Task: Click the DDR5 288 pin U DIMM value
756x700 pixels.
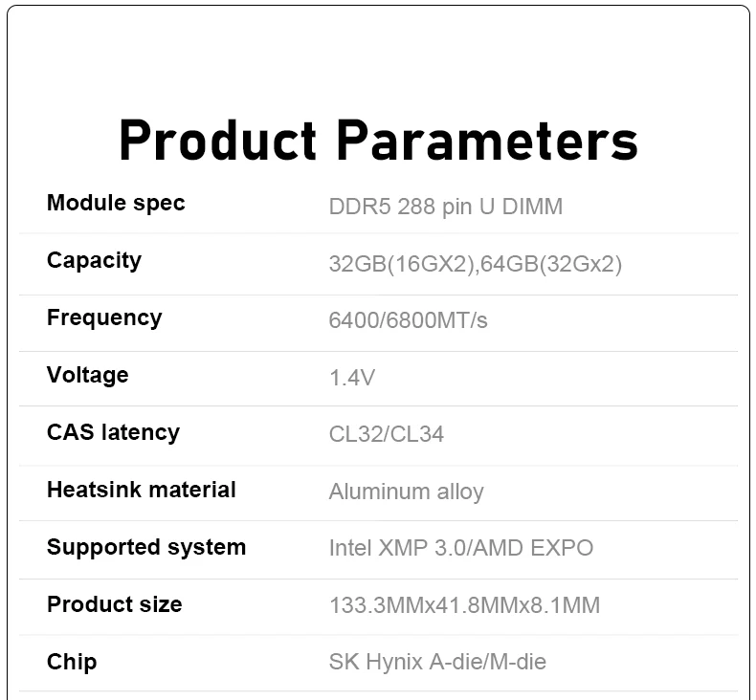Action: (x=446, y=207)
